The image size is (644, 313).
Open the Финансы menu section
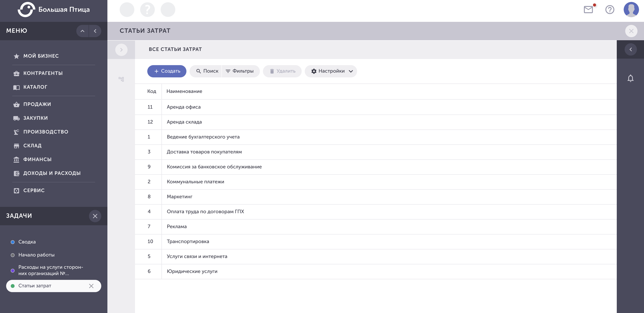point(37,159)
